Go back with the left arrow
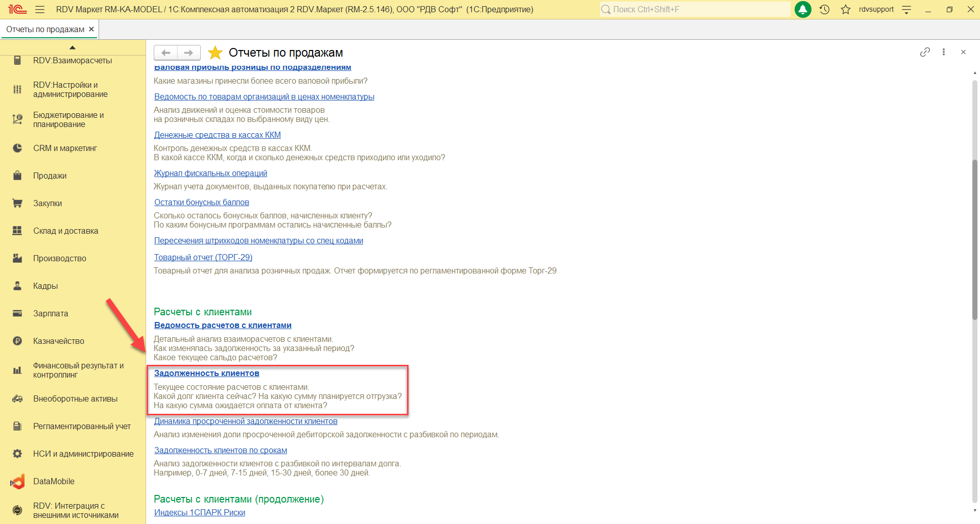 tap(165, 53)
